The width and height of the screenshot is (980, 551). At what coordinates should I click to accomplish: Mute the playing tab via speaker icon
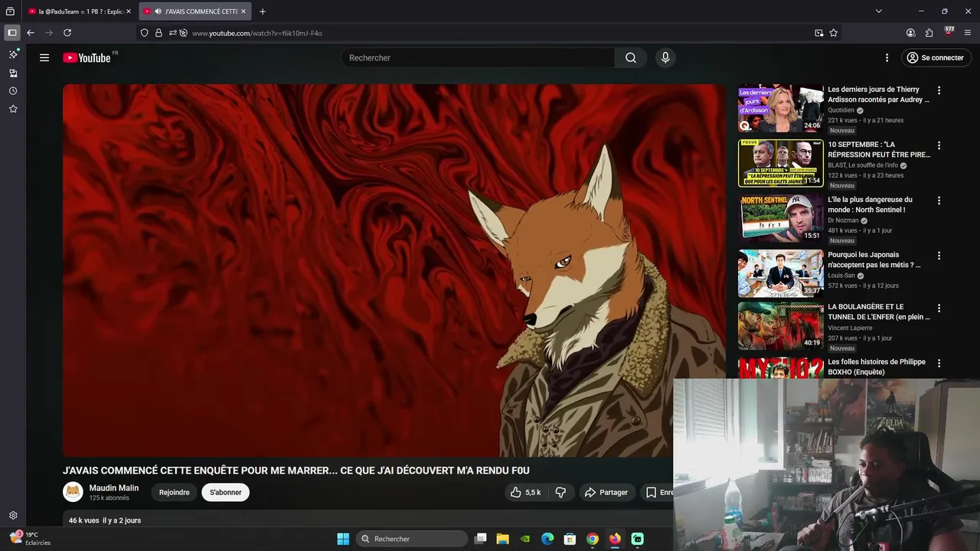[x=158, y=11]
